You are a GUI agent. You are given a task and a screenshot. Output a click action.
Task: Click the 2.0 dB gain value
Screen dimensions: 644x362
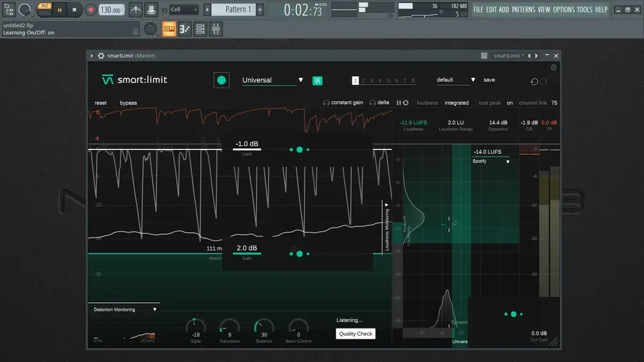pos(247,248)
